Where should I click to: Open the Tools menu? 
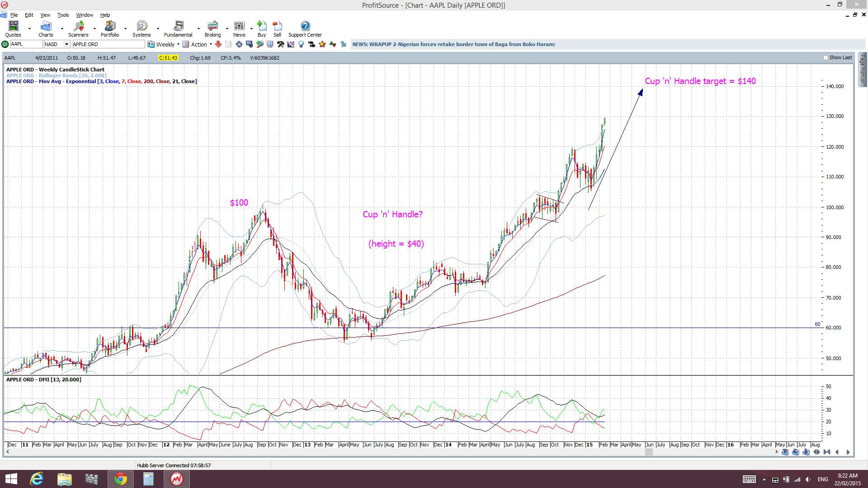pos(63,15)
